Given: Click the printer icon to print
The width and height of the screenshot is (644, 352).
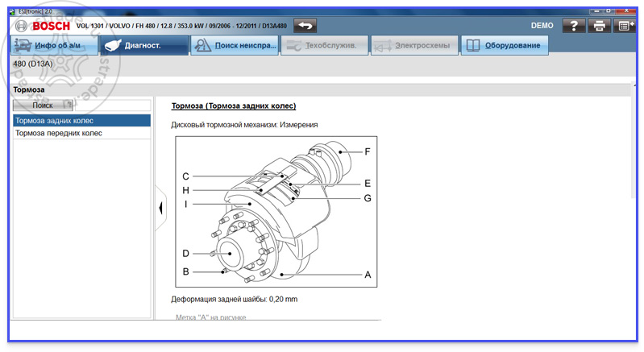Looking at the screenshot, I should (x=599, y=26).
